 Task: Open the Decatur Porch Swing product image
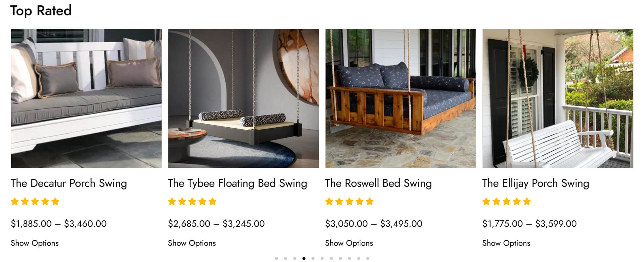pyautogui.click(x=86, y=98)
